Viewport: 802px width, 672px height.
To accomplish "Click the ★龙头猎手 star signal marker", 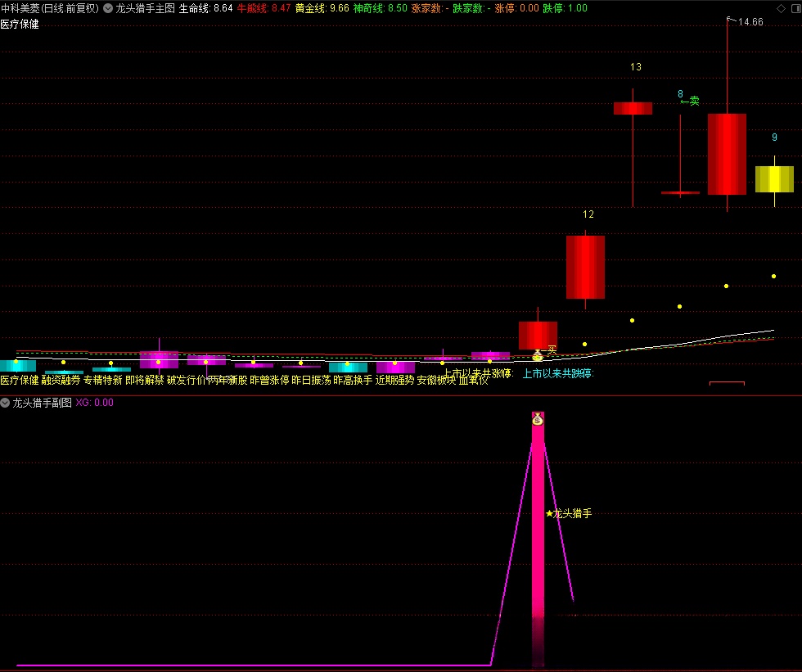I will point(568,514).
